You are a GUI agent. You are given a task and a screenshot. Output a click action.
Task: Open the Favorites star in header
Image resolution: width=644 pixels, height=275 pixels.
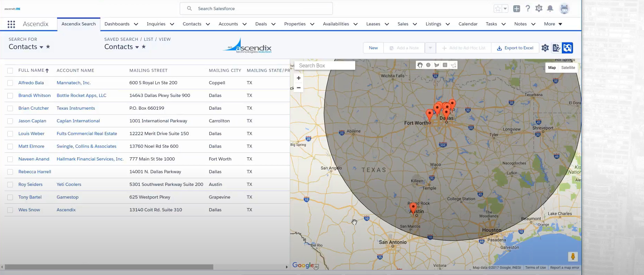(x=498, y=9)
